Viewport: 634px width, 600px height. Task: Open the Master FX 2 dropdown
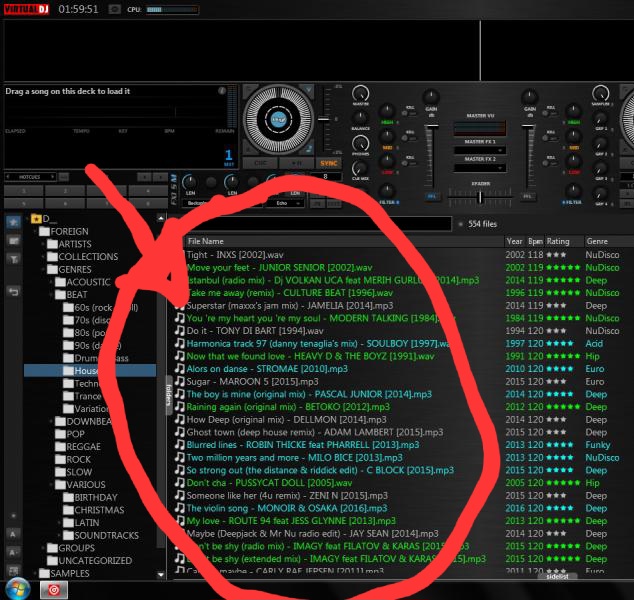click(480, 167)
